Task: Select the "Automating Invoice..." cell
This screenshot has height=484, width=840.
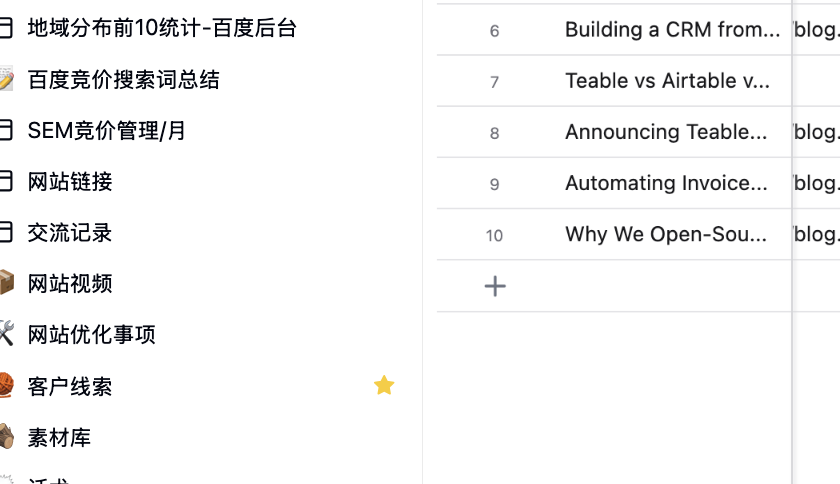Action: pyautogui.click(x=666, y=183)
